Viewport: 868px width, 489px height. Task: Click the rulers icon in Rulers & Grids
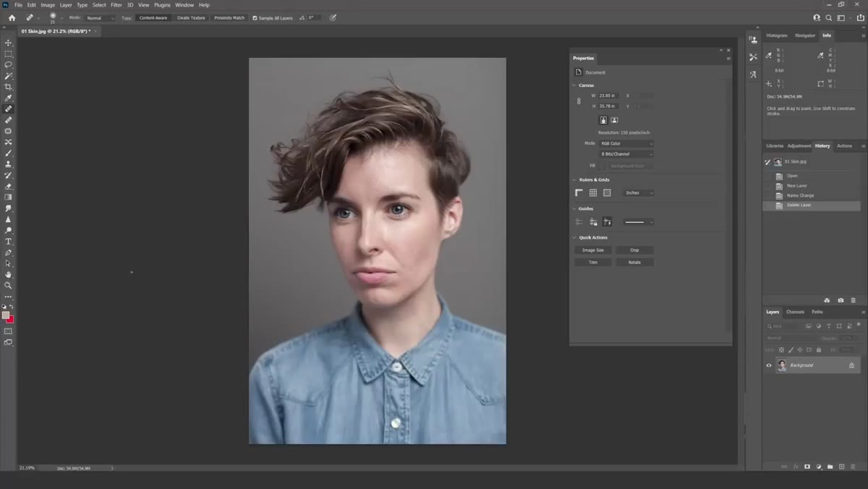(579, 193)
